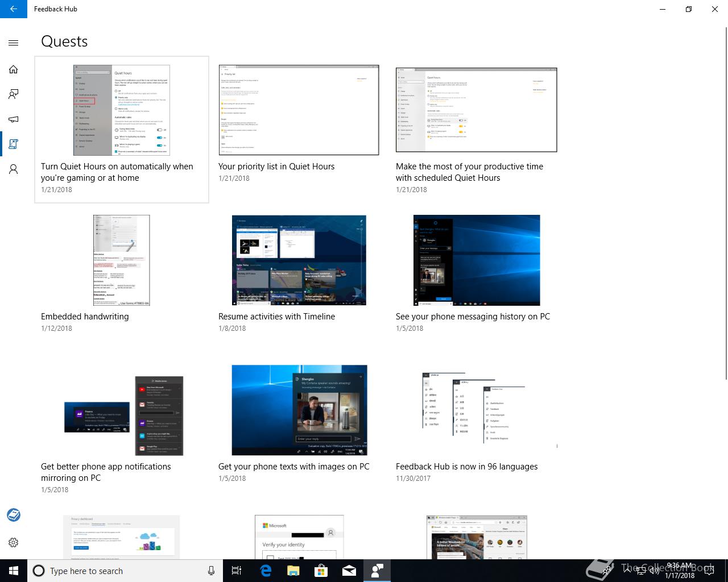Click 'Your priority list in Quiet Hours'
The height and width of the screenshot is (582, 728).
tap(276, 167)
